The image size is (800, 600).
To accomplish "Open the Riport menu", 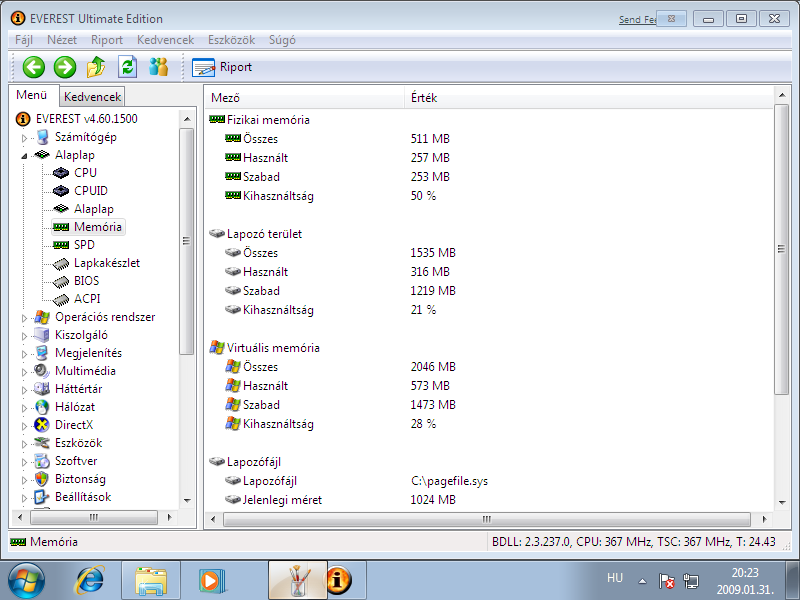I will 107,40.
